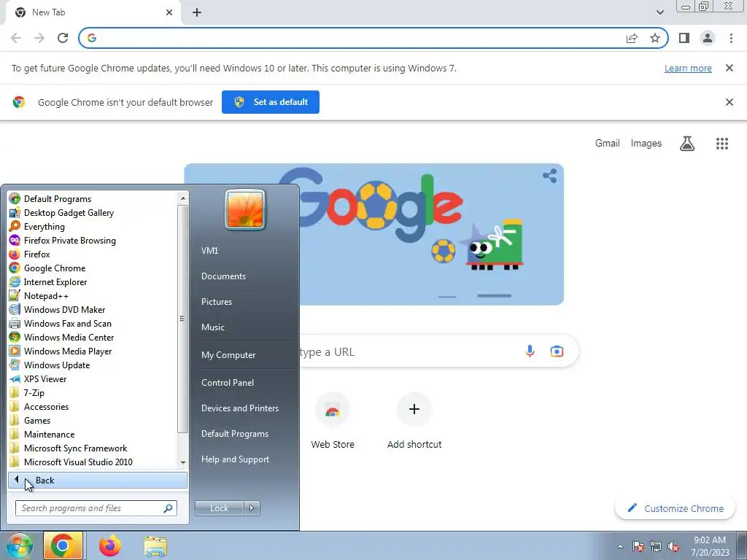
Task: Click Windows Start orb
Action: click(x=19, y=545)
